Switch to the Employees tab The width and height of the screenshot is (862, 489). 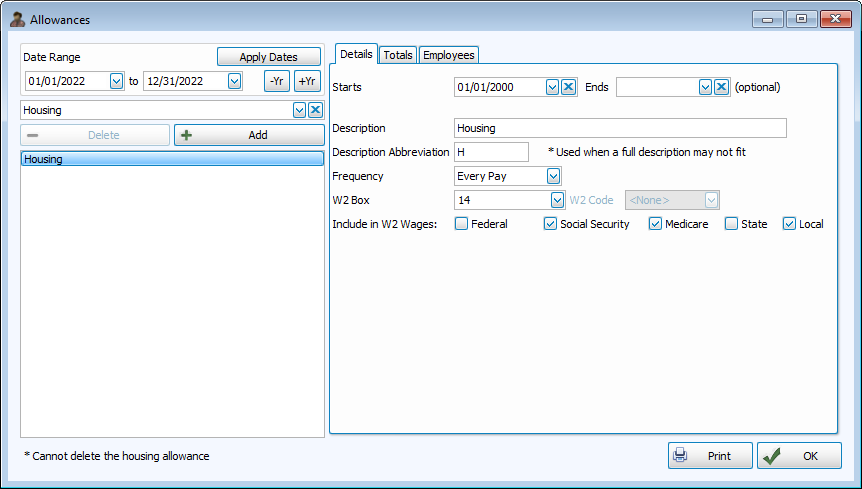tap(449, 55)
